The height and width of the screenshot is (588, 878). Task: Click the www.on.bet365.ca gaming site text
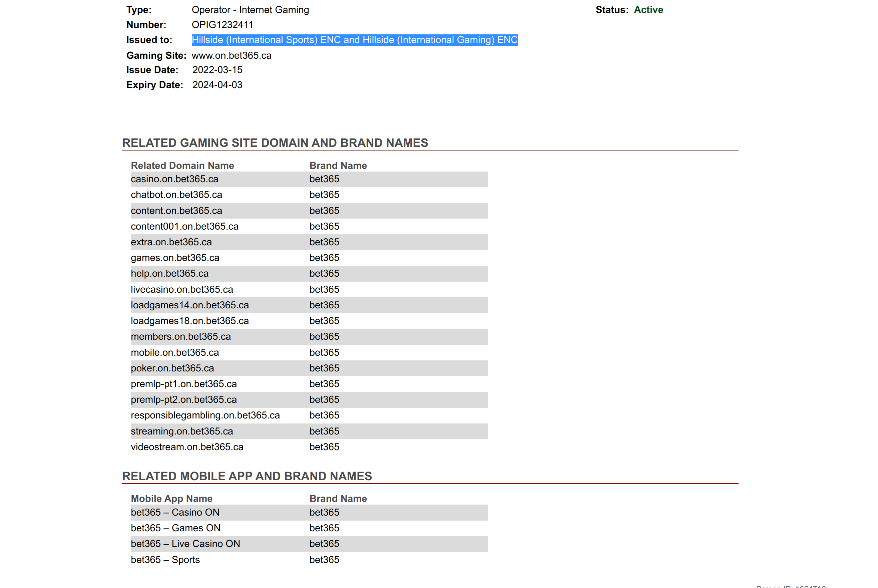coord(231,55)
